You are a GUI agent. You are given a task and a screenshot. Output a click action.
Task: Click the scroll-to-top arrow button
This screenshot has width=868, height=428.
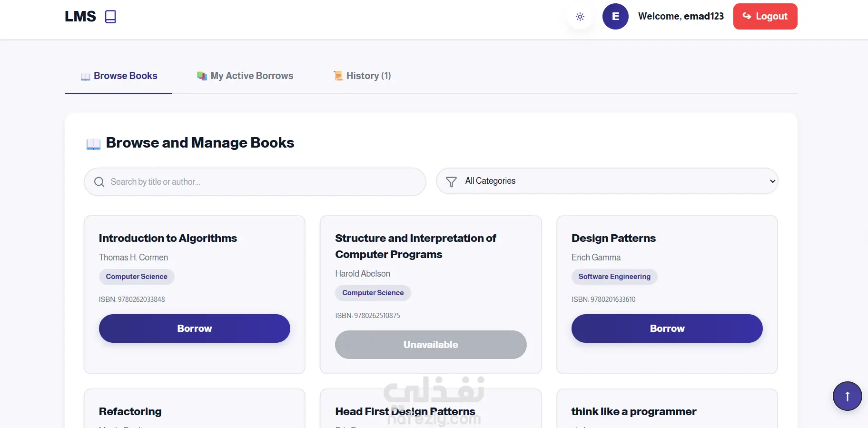click(x=847, y=396)
